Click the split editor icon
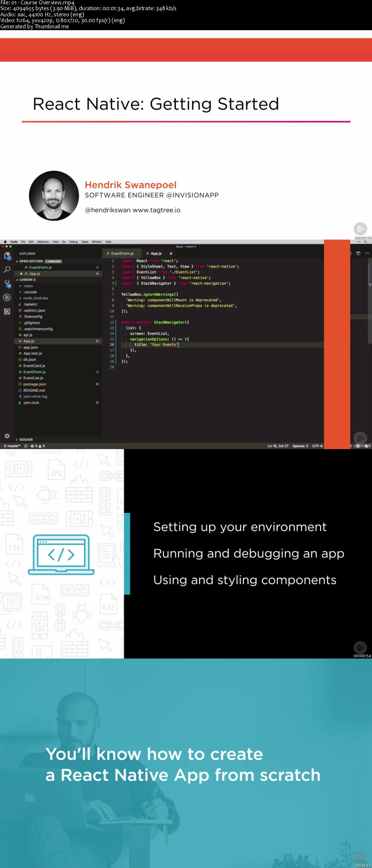Image resolution: width=372 pixels, height=868 pixels. coord(358,253)
